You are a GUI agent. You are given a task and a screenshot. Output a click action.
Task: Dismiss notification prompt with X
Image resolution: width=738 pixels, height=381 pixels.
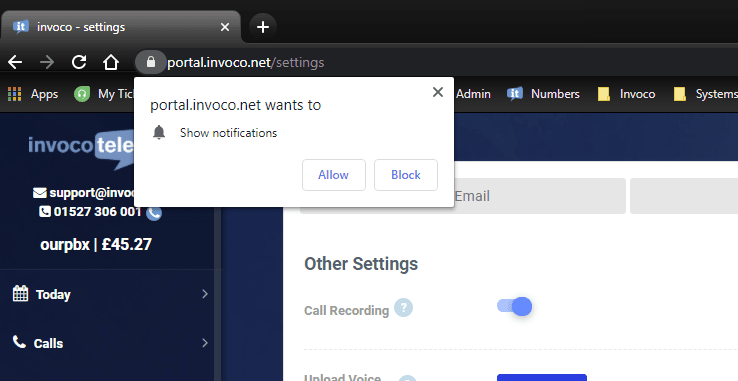tap(438, 92)
